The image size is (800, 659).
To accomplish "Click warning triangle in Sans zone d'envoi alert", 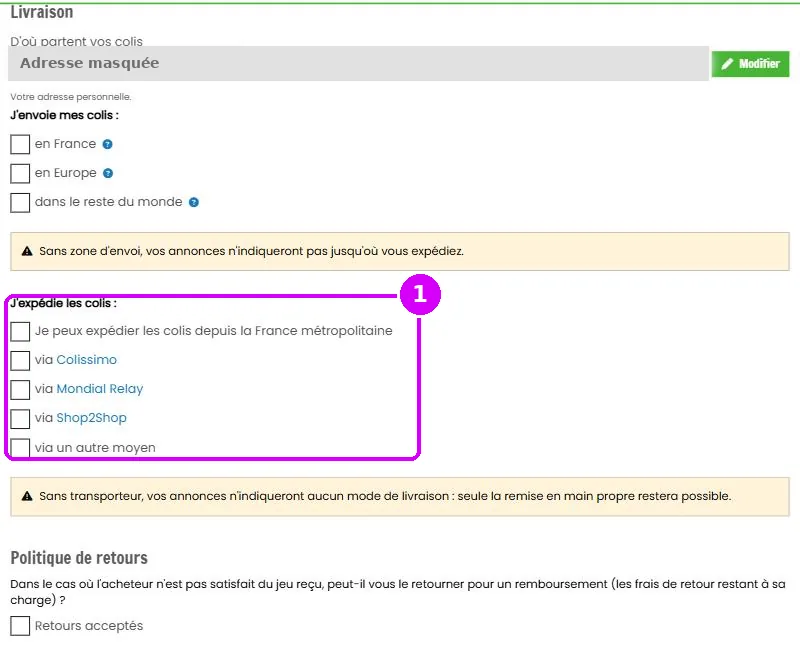I will tap(27, 251).
